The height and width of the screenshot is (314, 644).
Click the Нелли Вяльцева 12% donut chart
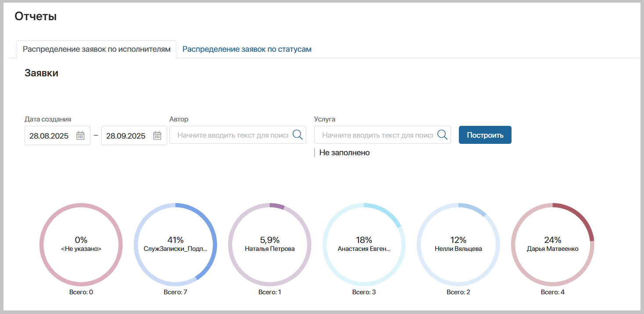pyautogui.click(x=458, y=244)
